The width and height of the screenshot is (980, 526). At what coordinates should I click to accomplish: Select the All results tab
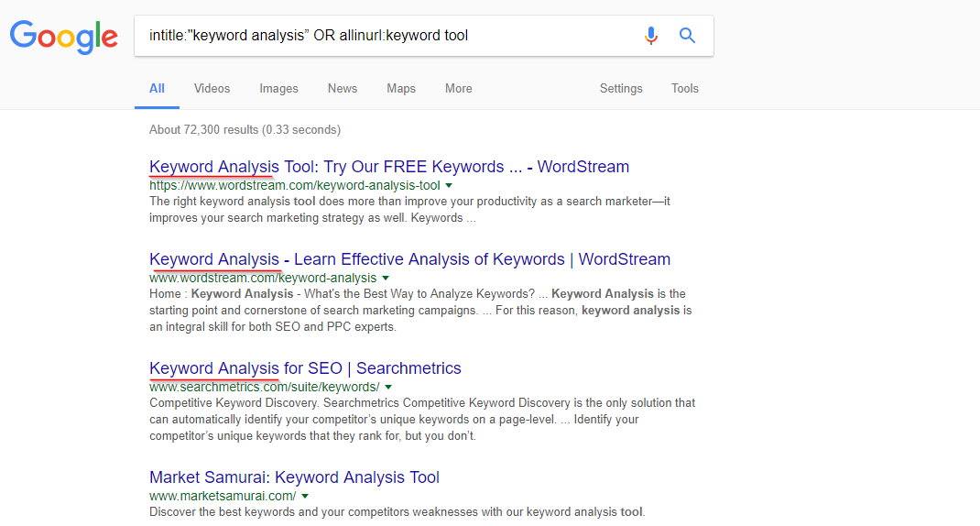pos(157,89)
